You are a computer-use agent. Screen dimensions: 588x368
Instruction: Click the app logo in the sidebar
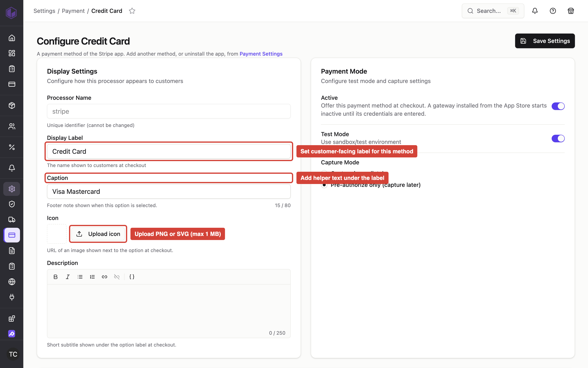tap(11, 13)
